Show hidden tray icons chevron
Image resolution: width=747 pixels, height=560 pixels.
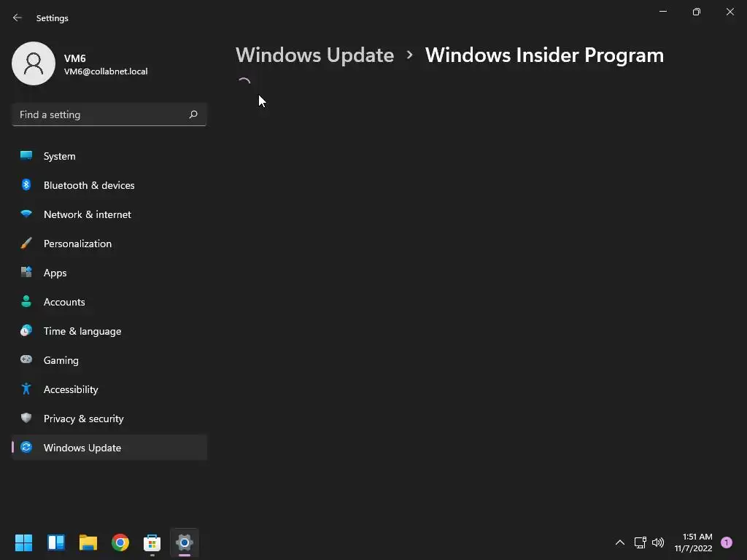tap(620, 542)
